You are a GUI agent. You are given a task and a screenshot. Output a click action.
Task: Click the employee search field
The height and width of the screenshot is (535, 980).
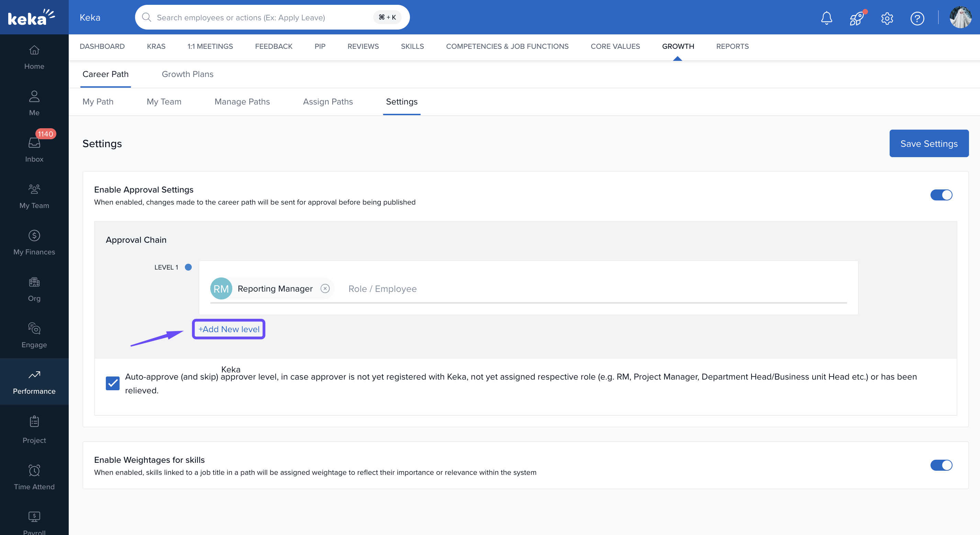263,18
